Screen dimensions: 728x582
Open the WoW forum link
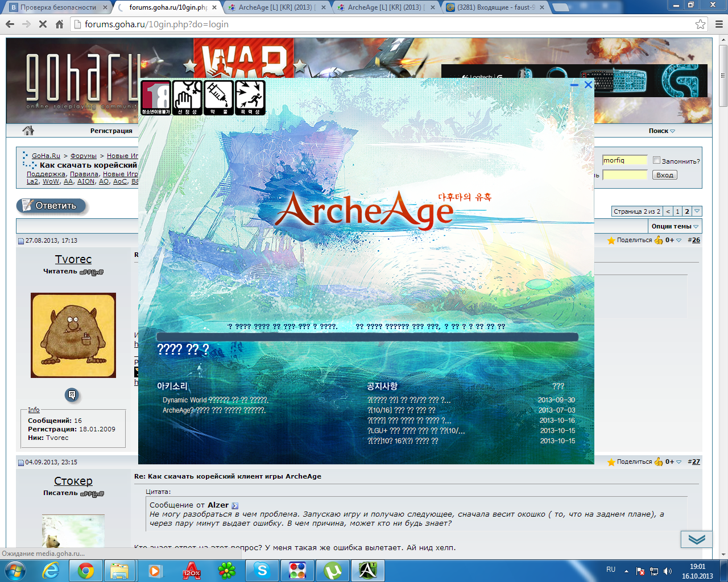(x=51, y=181)
